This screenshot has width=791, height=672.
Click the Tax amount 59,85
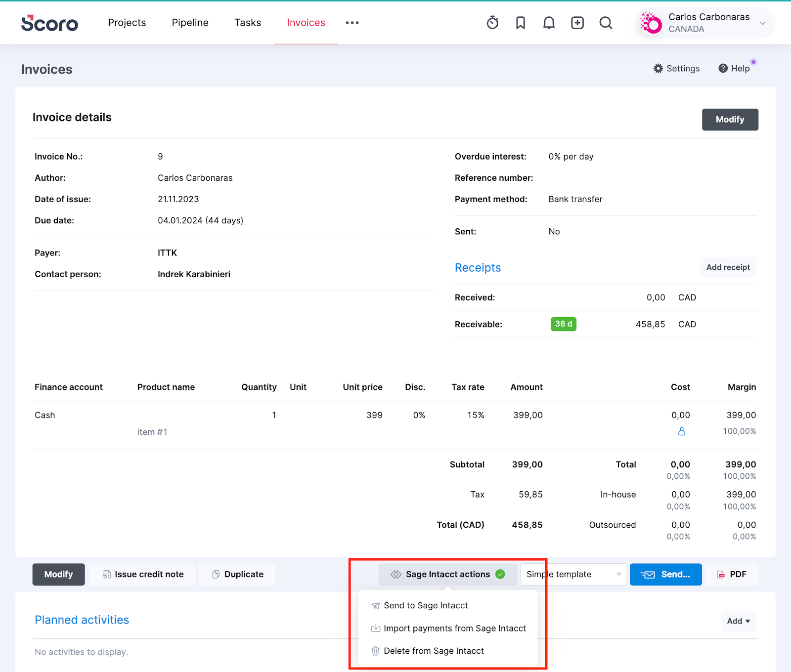(530, 495)
